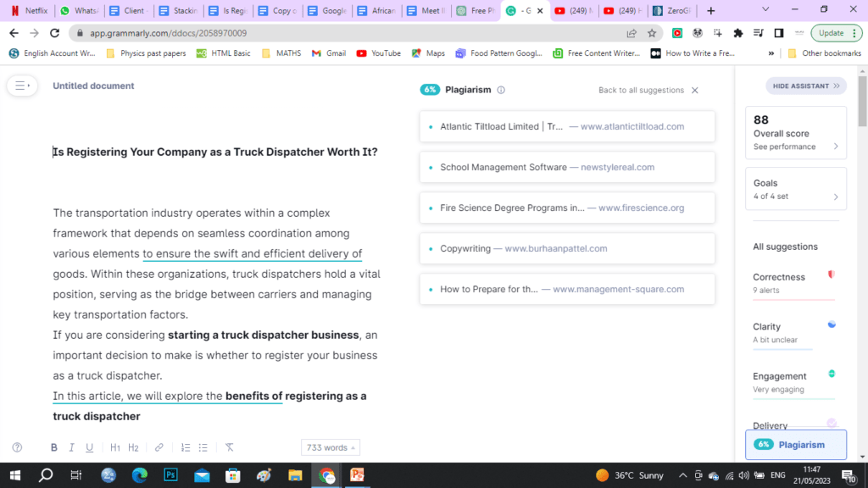Underline the selected text

pyautogui.click(x=90, y=447)
